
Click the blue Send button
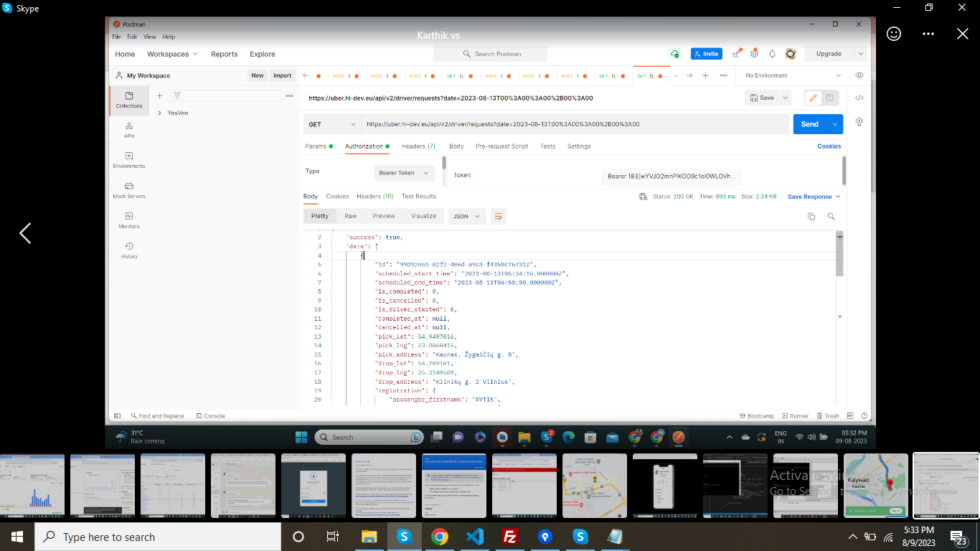tap(809, 124)
